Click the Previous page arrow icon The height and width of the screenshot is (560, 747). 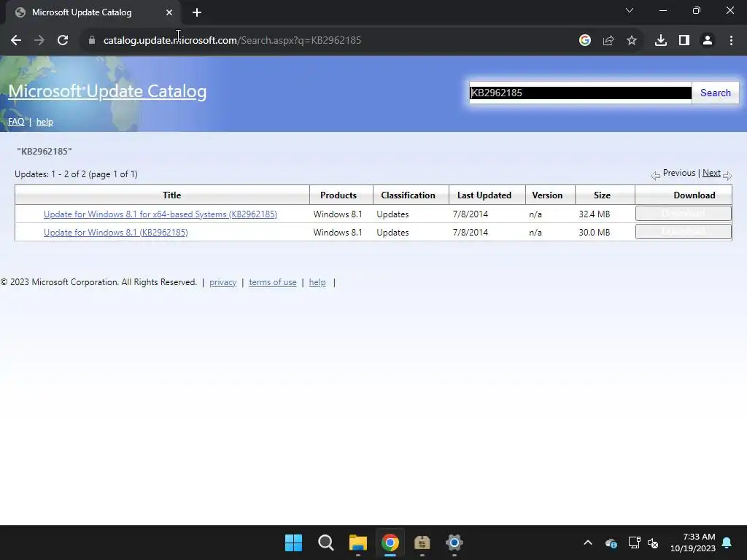656,176
